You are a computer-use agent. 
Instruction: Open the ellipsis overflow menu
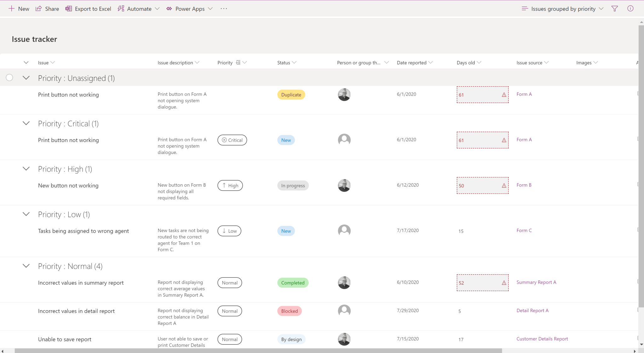(224, 9)
